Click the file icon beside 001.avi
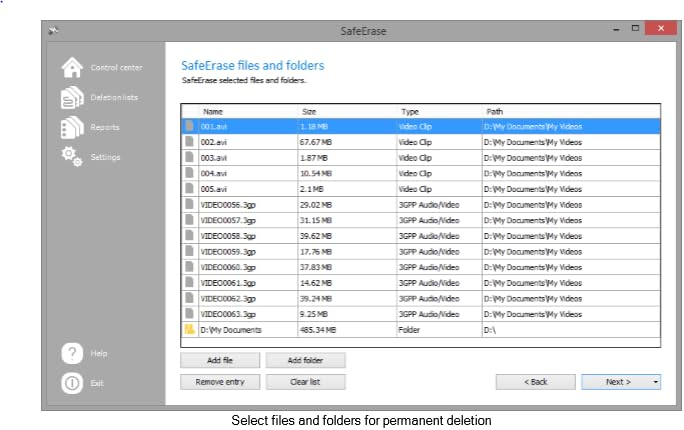This screenshot has height=430, width=684. point(189,126)
